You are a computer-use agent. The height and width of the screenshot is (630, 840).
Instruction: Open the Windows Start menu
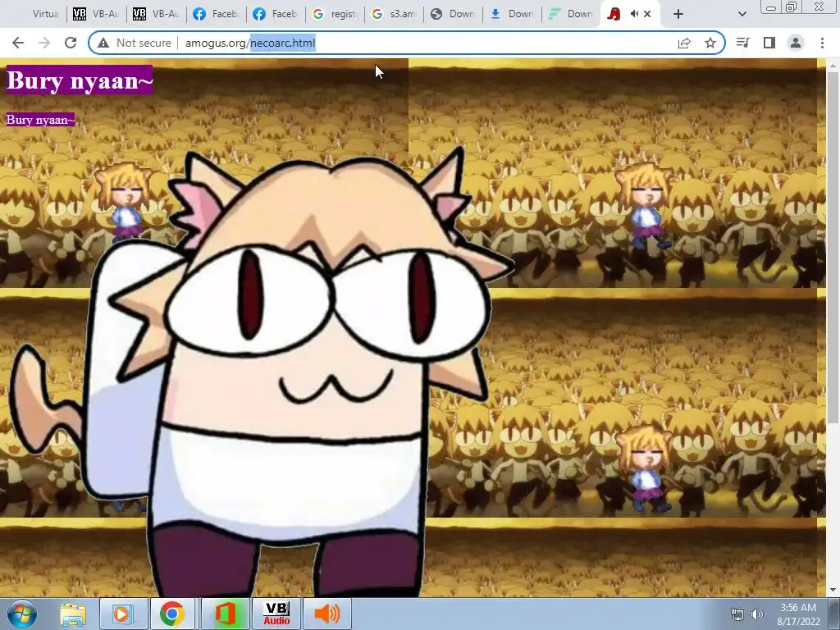click(21, 614)
